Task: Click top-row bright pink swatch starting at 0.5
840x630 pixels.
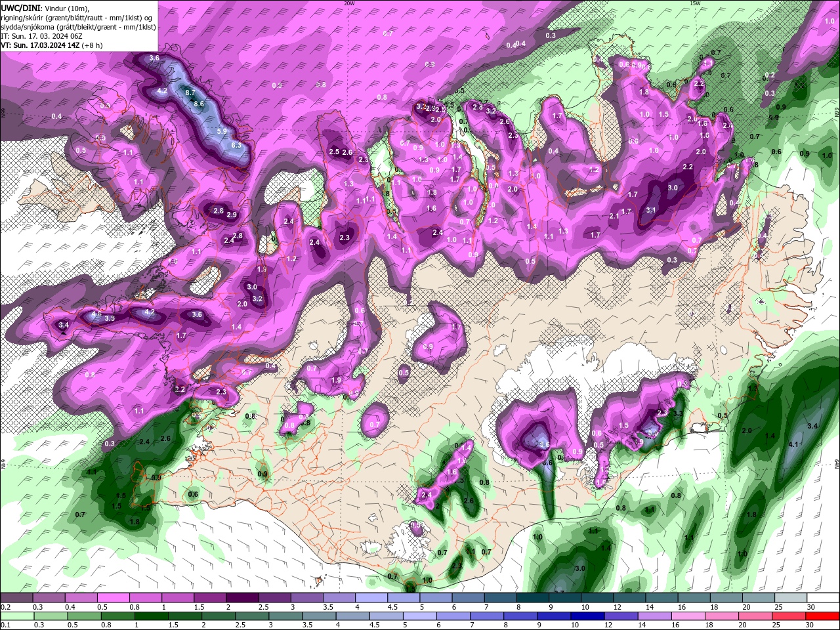Action: click(113, 598)
